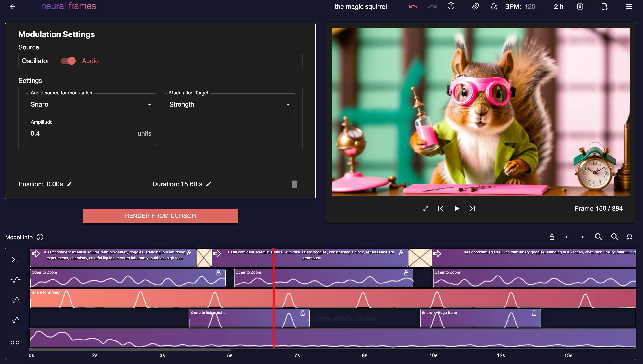The image size is (643, 364).
Task: Toggle the lock icon above the timeline
Action: [552, 237]
